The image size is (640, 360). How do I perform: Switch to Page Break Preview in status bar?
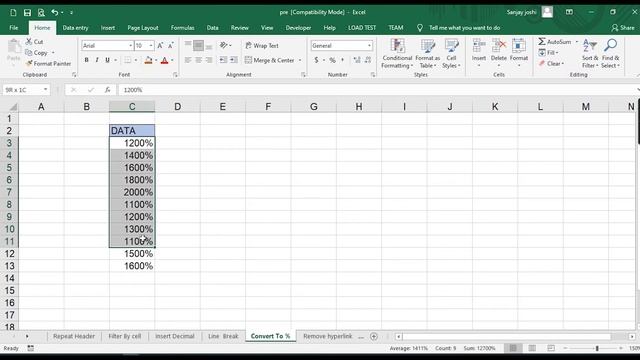pos(551,348)
